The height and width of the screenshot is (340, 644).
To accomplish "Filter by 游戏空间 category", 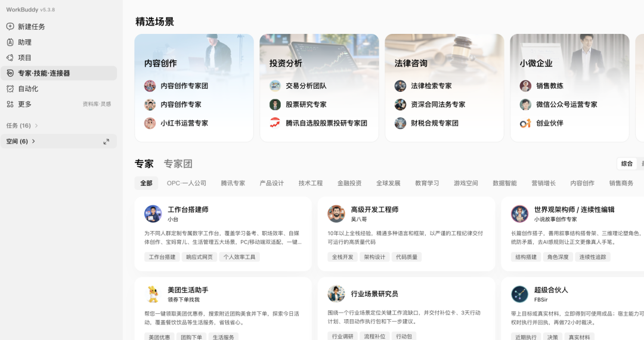I will coord(466,183).
